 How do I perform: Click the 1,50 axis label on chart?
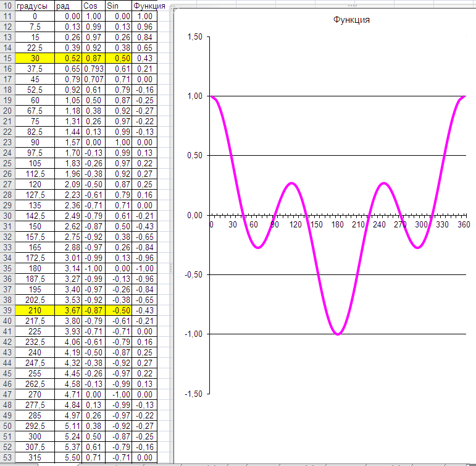(x=194, y=37)
